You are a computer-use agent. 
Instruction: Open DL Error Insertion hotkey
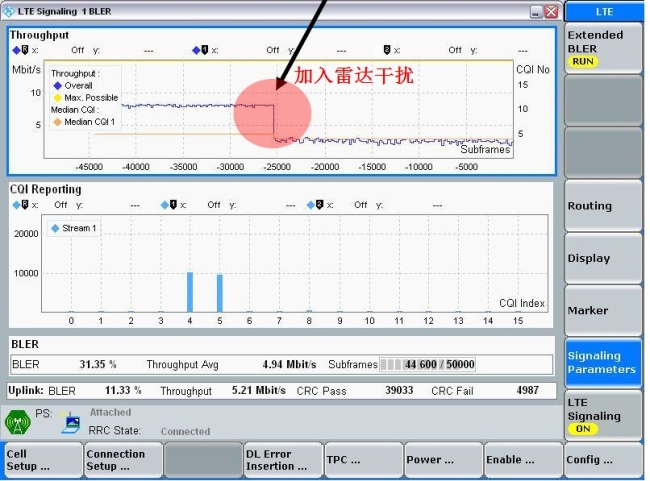coord(283,460)
